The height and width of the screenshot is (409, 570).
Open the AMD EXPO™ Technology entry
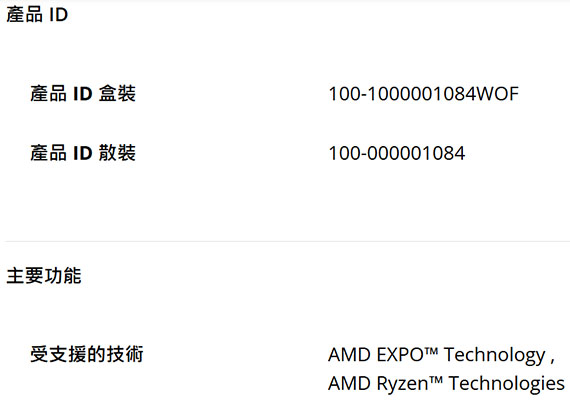437,355
